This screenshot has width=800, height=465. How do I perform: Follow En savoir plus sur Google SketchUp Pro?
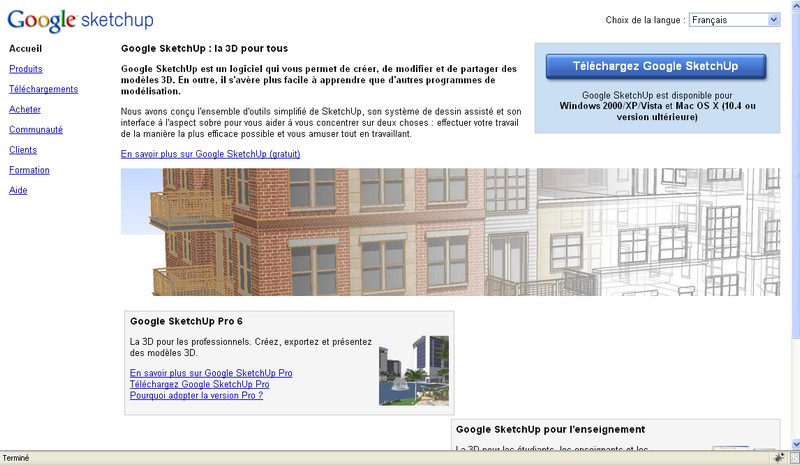click(211, 373)
